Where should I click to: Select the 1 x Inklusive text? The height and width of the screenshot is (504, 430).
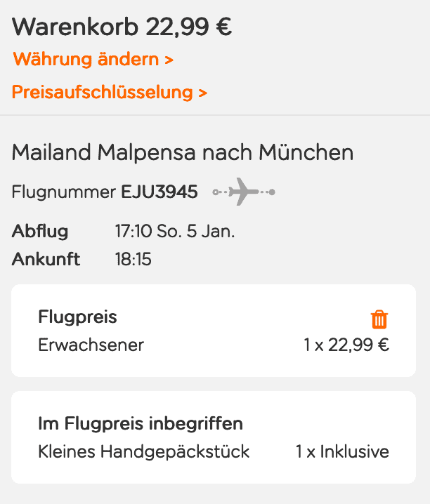[342, 451]
